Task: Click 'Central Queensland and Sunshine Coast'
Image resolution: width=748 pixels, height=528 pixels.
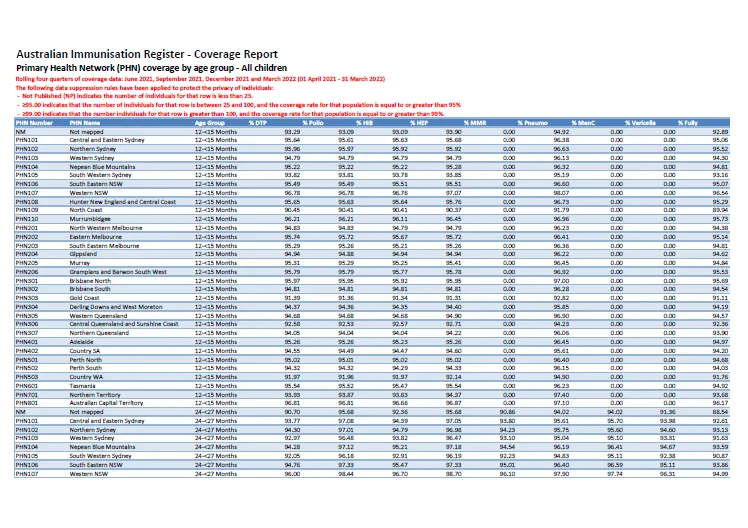Action: point(124,324)
